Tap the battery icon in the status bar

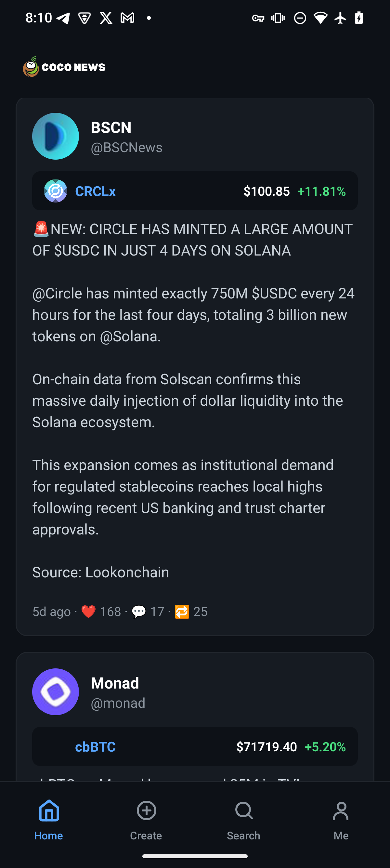click(359, 18)
